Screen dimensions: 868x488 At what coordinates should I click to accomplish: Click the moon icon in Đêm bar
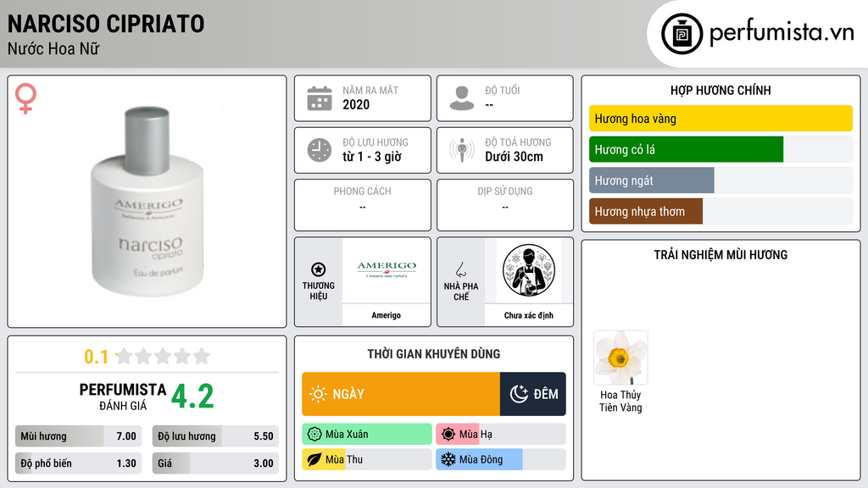[x=519, y=394]
